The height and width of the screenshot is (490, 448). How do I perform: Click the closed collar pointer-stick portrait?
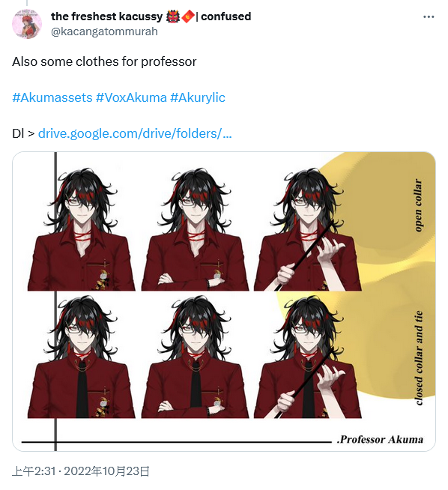pos(308,357)
